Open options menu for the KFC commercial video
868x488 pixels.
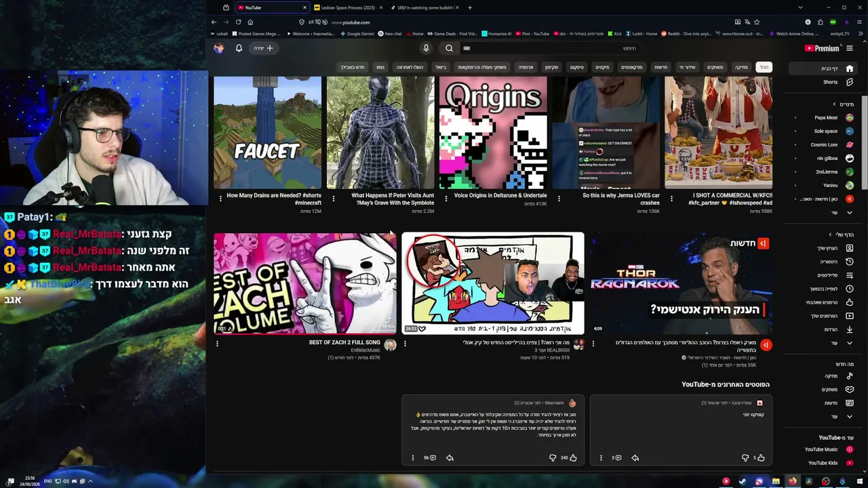tap(671, 199)
